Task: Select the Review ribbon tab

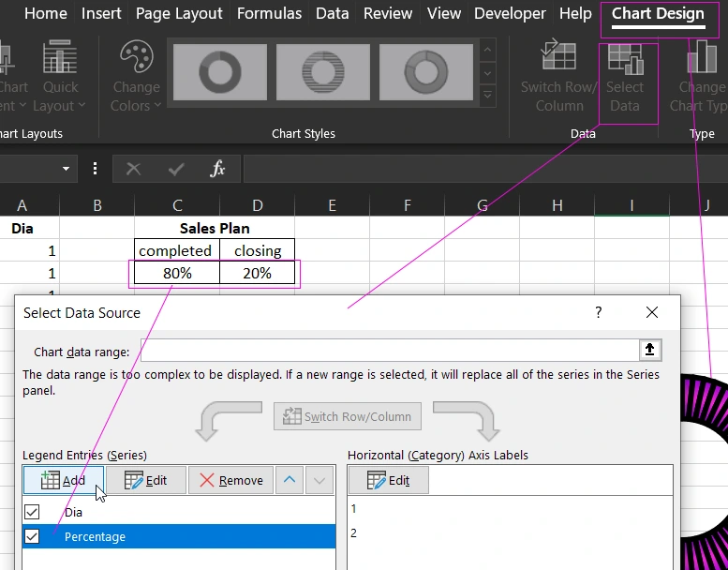Action: click(x=388, y=13)
